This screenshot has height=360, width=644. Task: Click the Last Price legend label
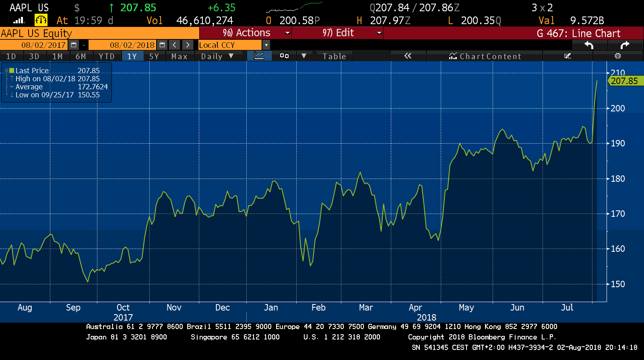click(x=32, y=71)
